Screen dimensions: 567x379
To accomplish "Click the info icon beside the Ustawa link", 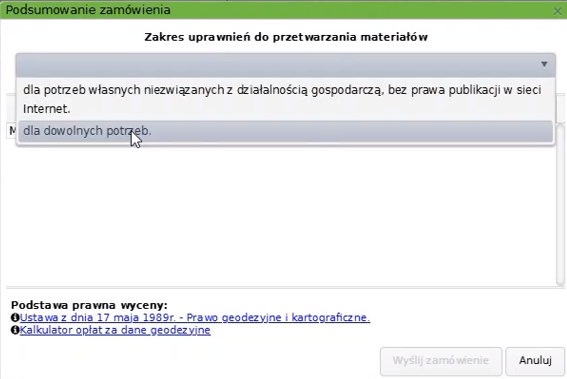I will (x=15, y=318).
